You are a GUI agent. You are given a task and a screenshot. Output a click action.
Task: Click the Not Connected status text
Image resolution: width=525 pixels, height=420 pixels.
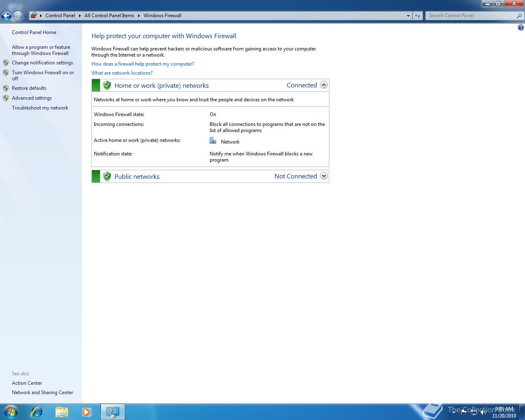(296, 176)
